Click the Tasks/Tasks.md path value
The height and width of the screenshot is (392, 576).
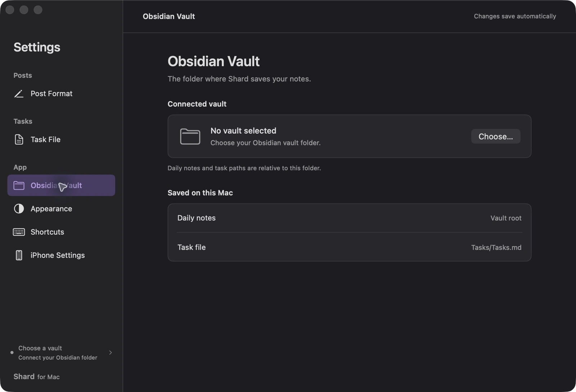496,248
